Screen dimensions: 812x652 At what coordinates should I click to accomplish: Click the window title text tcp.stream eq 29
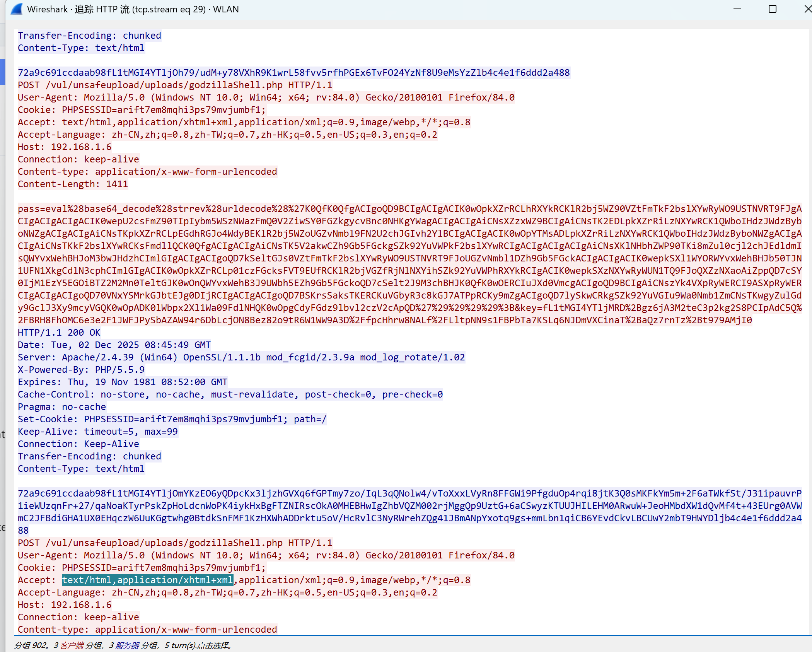coord(169,9)
